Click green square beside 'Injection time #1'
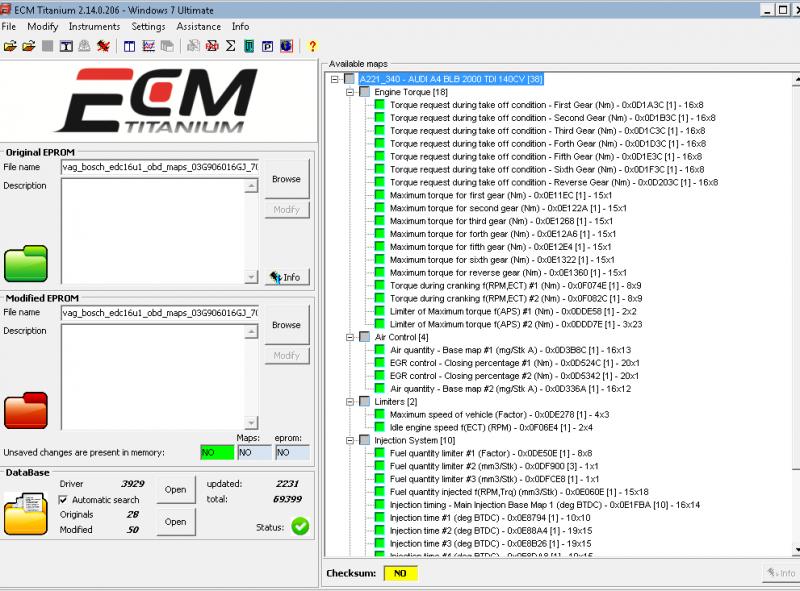Image resolution: width=800 pixels, height=591 pixels. (380, 518)
